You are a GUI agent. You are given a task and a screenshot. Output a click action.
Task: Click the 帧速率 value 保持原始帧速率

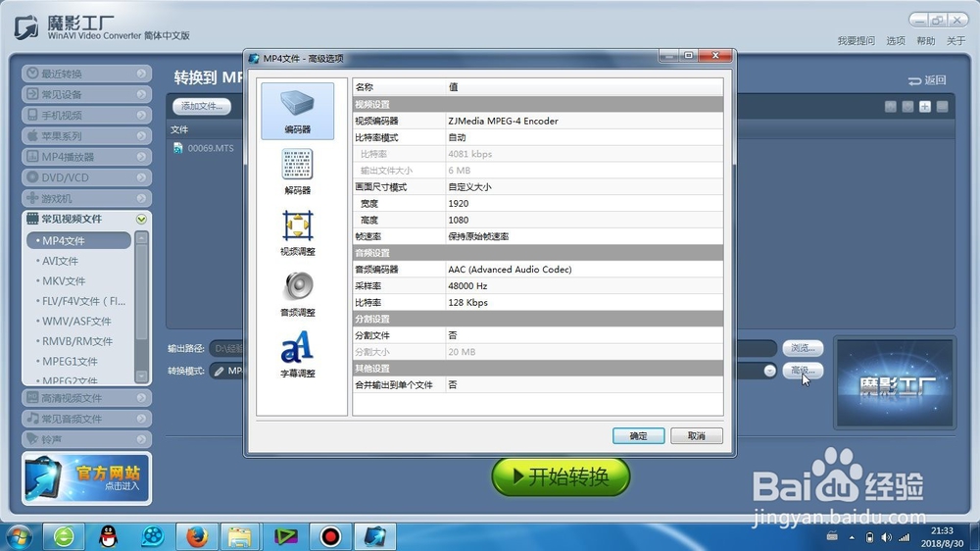point(479,236)
